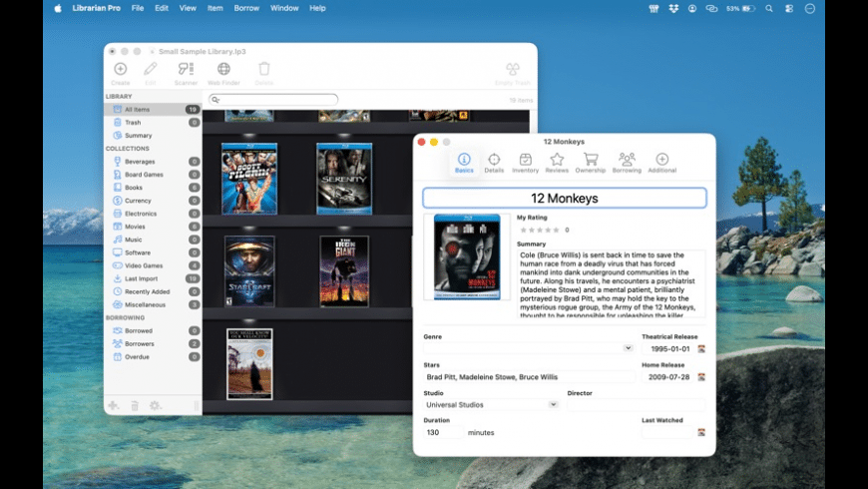This screenshot has height=489, width=868.
Task: Open the Borrowing tab
Action: pyautogui.click(x=627, y=163)
